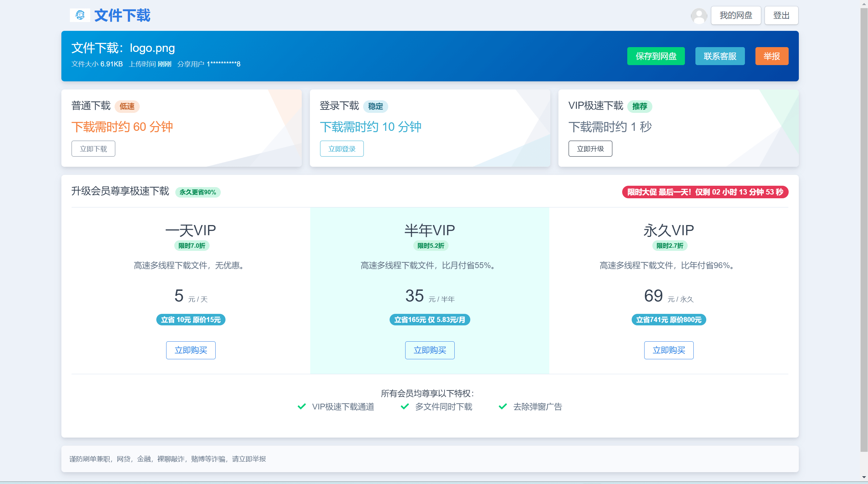868x484 pixels.
Task: Open 我的网盘 page
Action: [x=736, y=15]
